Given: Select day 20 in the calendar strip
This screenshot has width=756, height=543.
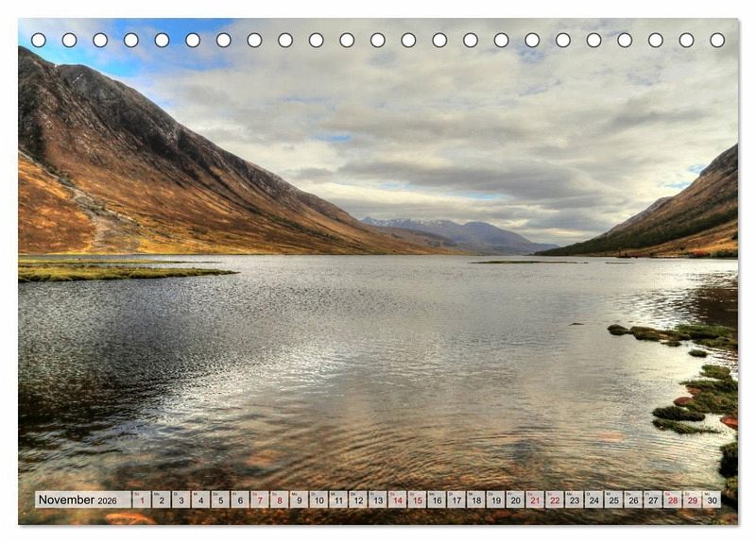Looking at the screenshot, I should coord(516,500).
